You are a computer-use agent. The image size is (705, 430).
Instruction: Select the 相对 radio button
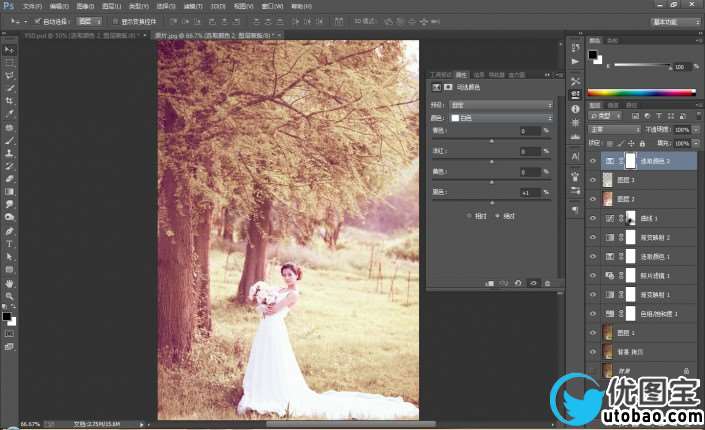469,215
